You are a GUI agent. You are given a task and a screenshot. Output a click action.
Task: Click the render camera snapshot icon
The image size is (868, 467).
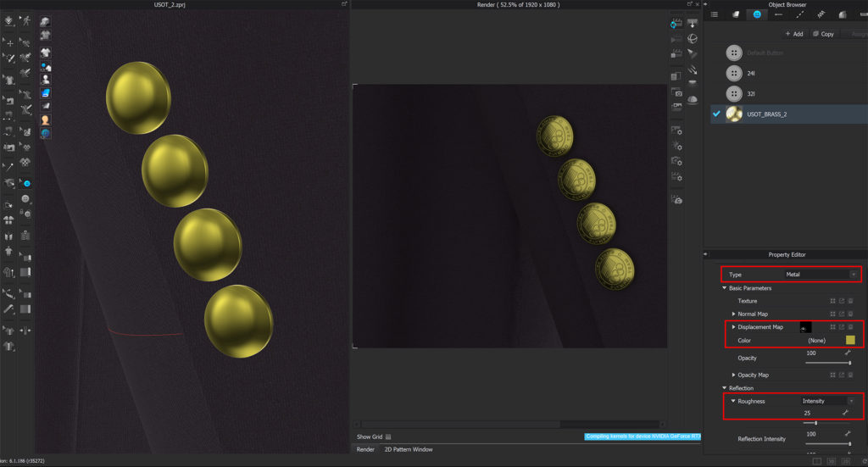676,92
